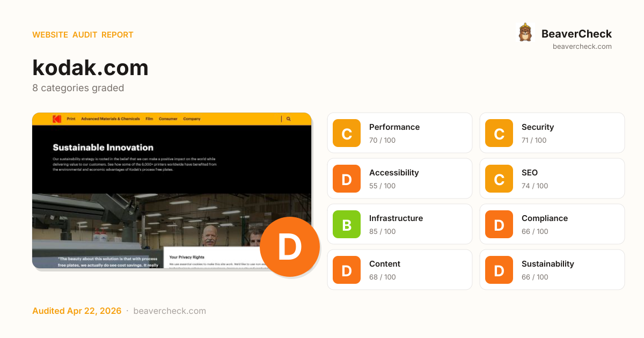Click the large overall D grade circle

point(289,247)
